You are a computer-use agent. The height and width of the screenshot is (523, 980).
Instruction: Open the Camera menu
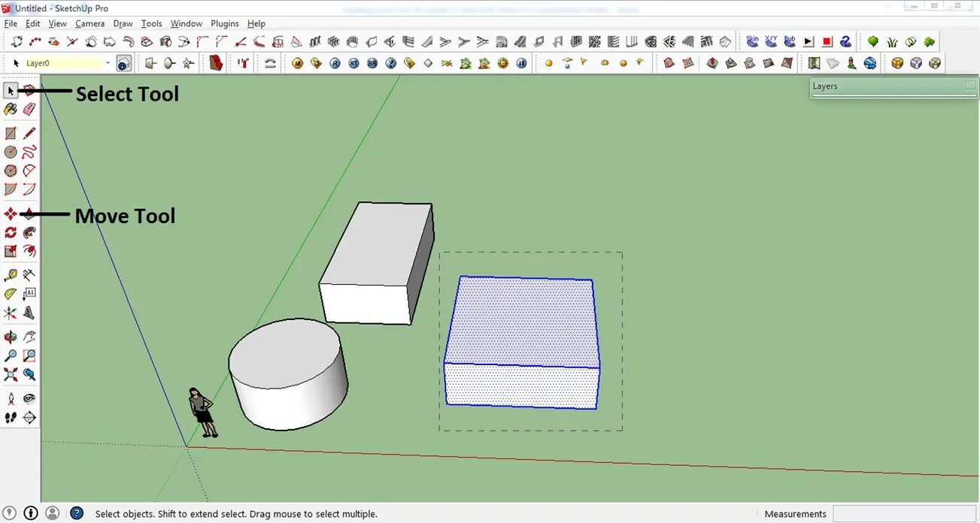90,23
